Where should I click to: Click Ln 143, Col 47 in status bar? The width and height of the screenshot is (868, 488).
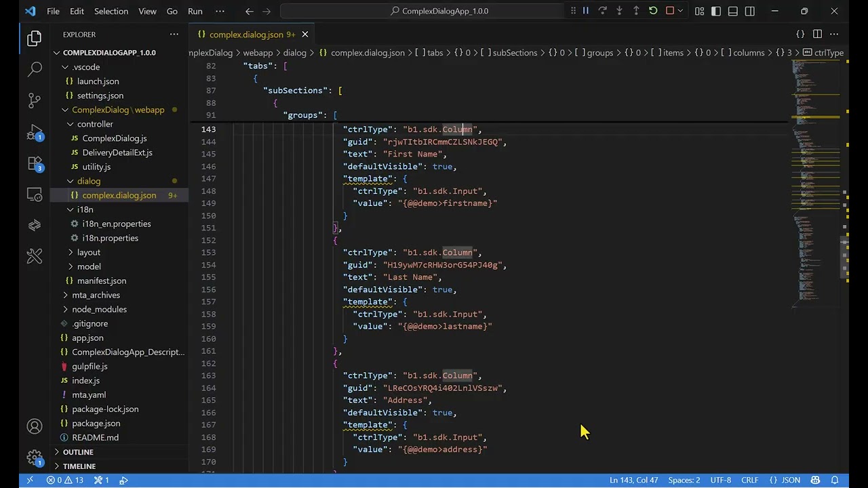[x=633, y=480]
